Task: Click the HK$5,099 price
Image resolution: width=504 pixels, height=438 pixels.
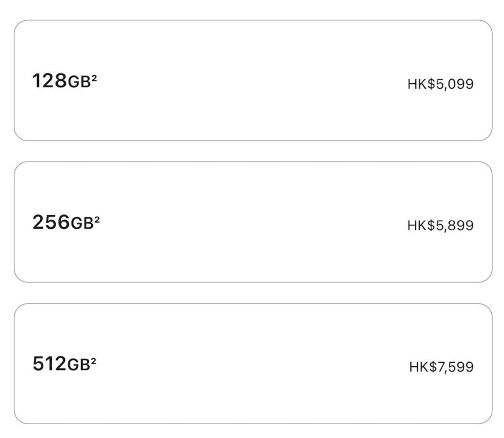Action: click(x=440, y=84)
